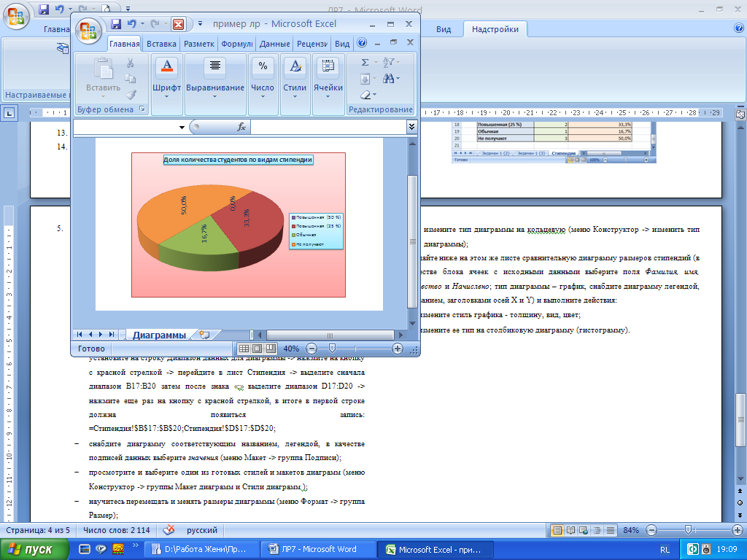Switch Word to Draft view
The height and width of the screenshot is (560, 747).
[611, 530]
